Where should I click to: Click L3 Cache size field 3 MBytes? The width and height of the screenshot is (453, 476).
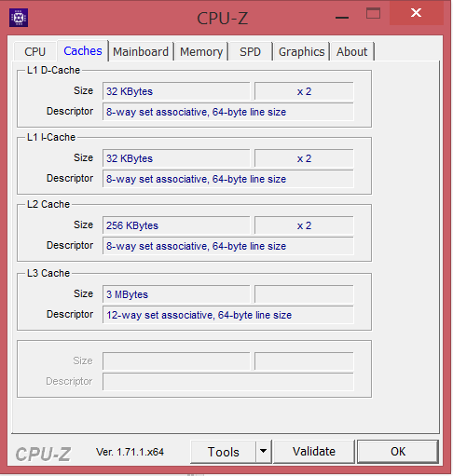tap(176, 294)
